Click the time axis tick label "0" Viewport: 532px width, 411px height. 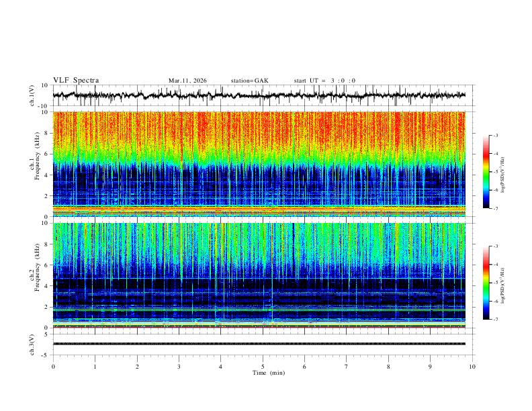(x=53, y=367)
